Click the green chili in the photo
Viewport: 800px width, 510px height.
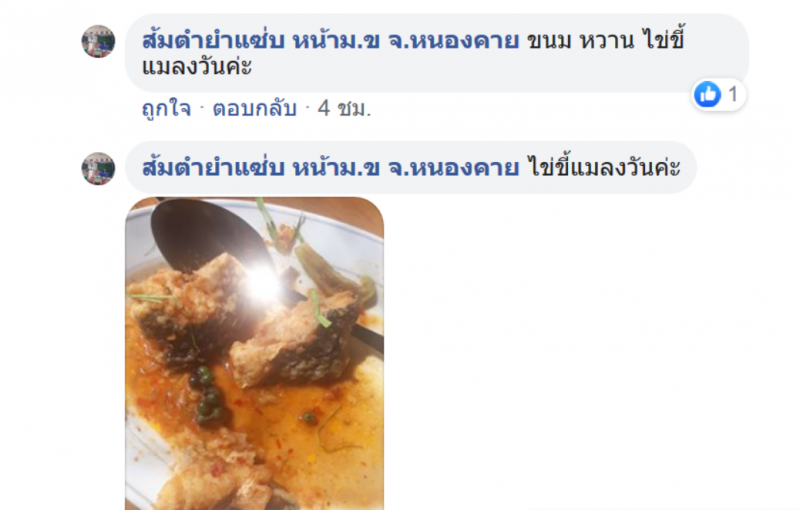[x=332, y=269]
